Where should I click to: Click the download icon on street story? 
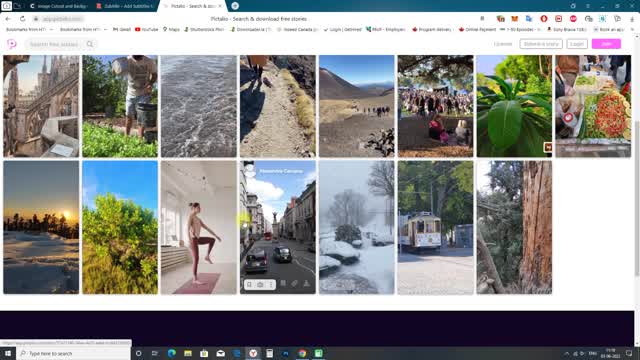tap(306, 283)
